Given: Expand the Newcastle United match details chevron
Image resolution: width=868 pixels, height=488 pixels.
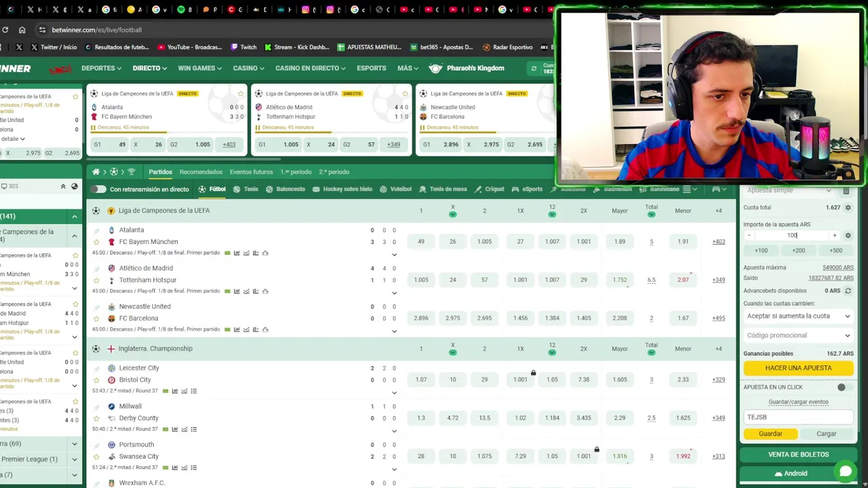Looking at the screenshot, I should click(x=394, y=331).
